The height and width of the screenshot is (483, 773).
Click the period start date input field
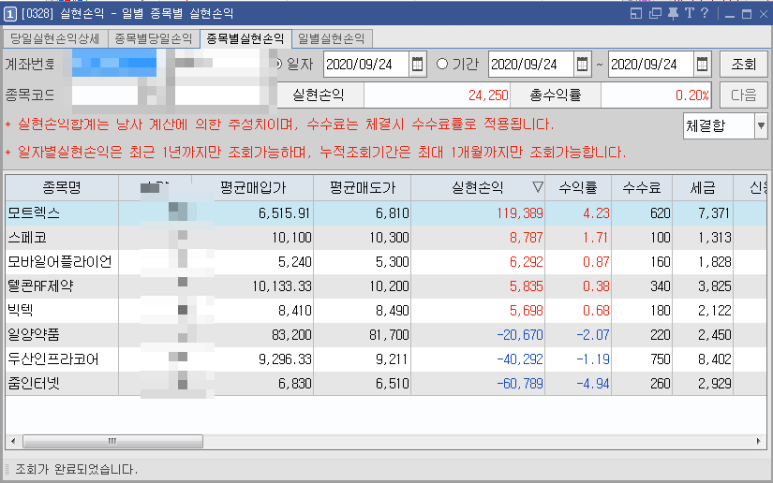pos(531,64)
